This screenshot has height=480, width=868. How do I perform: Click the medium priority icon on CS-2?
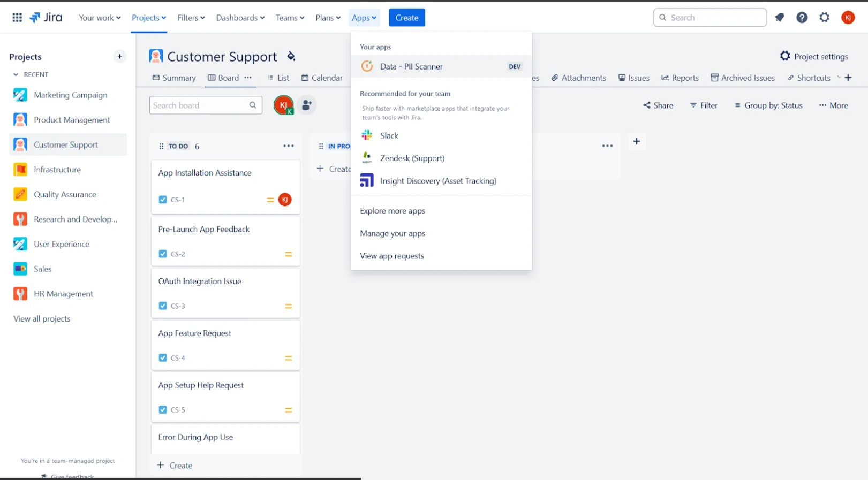coord(288,254)
